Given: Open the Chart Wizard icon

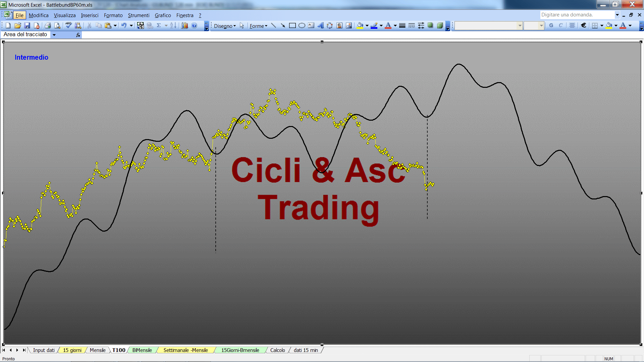Looking at the screenshot, I should tap(185, 25).
